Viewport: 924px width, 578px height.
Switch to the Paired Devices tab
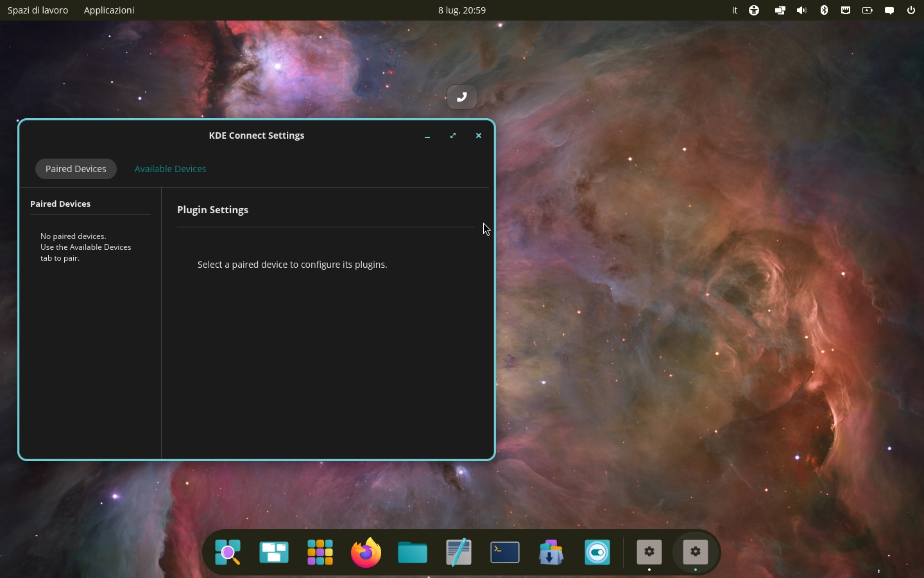tap(76, 169)
